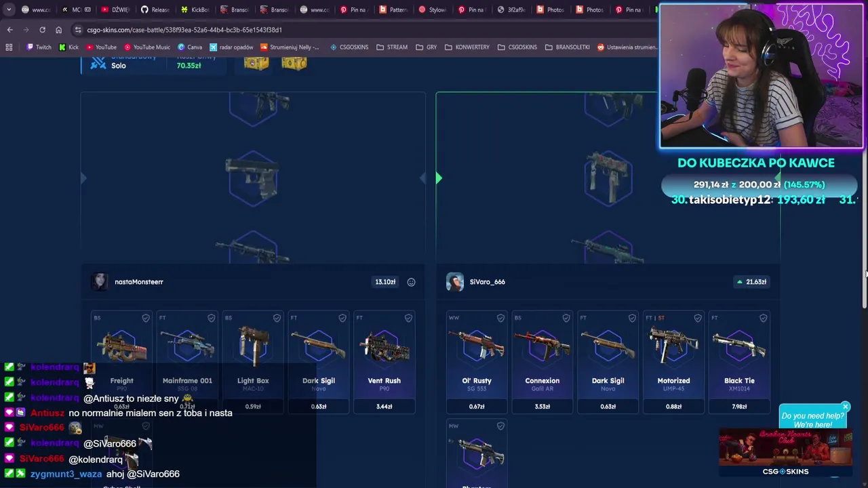The width and height of the screenshot is (868, 488).
Task: Switch to the GitHub Release tab
Action: click(155, 9)
